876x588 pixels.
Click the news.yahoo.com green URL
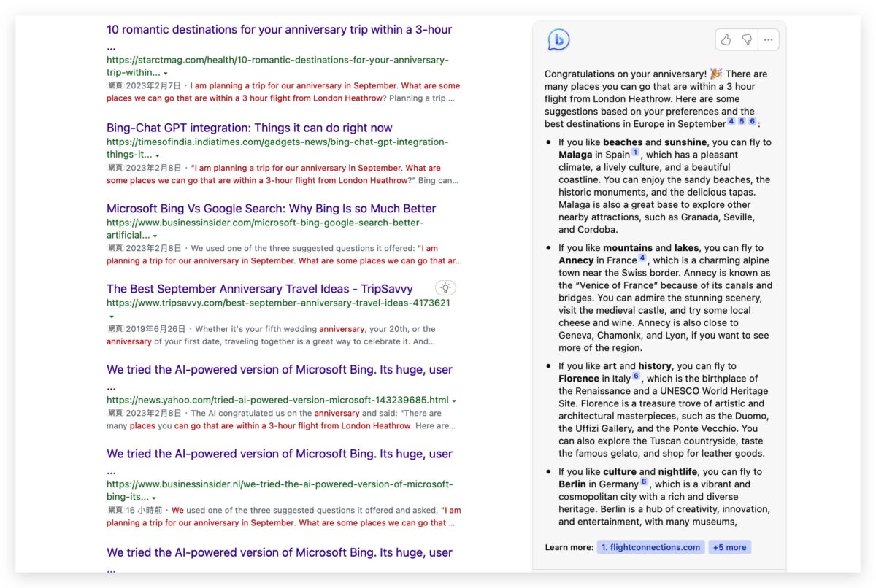(x=277, y=400)
